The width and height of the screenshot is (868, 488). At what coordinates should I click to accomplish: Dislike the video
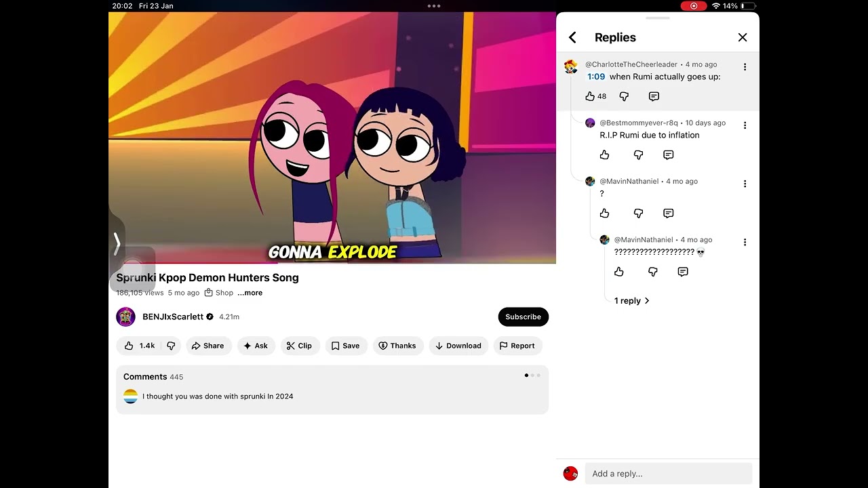(171, 346)
